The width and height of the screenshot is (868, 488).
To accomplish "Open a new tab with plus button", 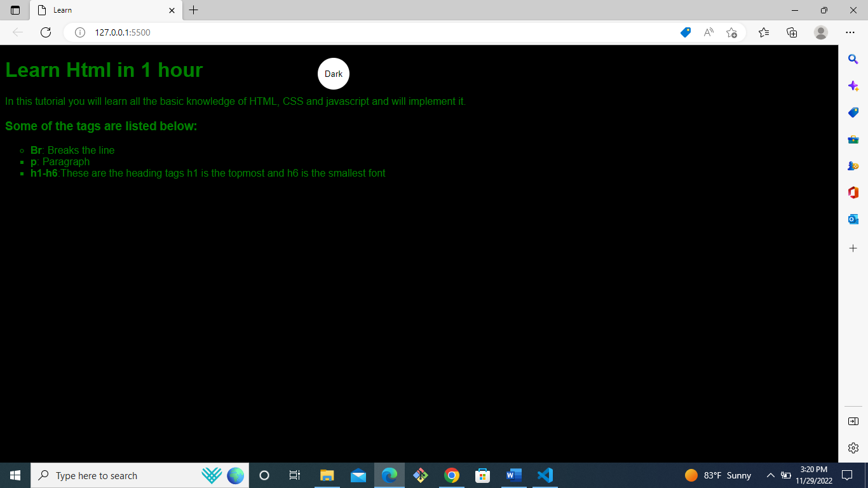I will click(194, 10).
